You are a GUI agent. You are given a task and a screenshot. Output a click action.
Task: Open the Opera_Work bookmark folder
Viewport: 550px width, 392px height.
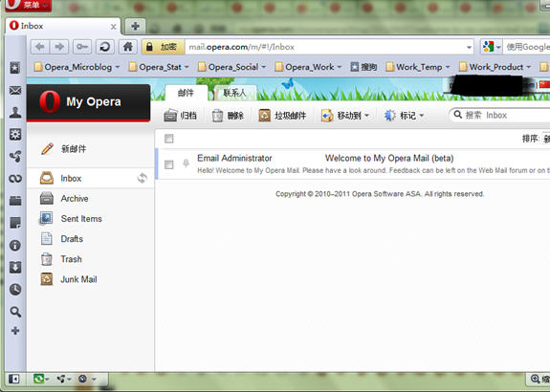(x=308, y=67)
